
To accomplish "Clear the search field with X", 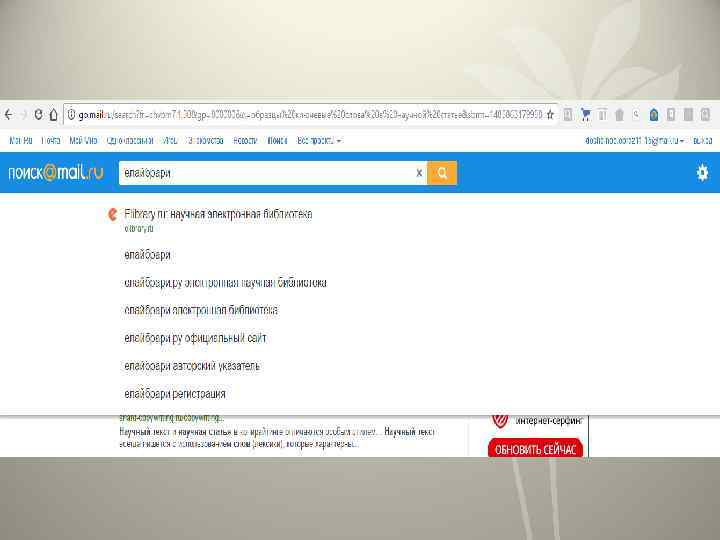I will click(x=419, y=173).
